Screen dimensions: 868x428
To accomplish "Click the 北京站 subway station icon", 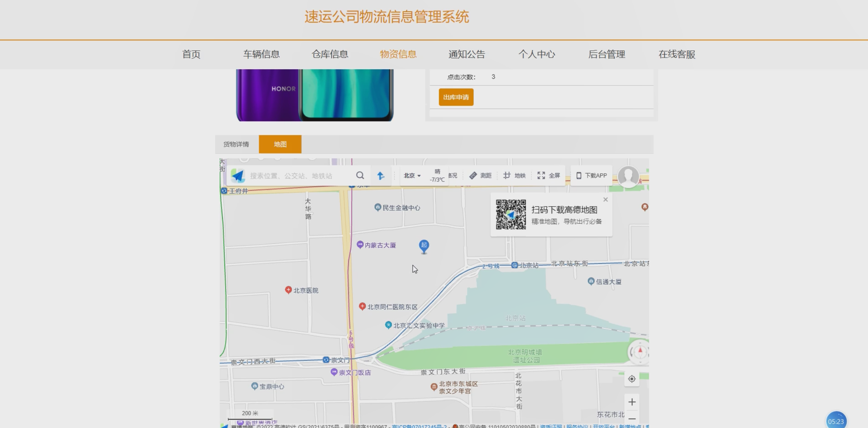I will click(x=514, y=265).
